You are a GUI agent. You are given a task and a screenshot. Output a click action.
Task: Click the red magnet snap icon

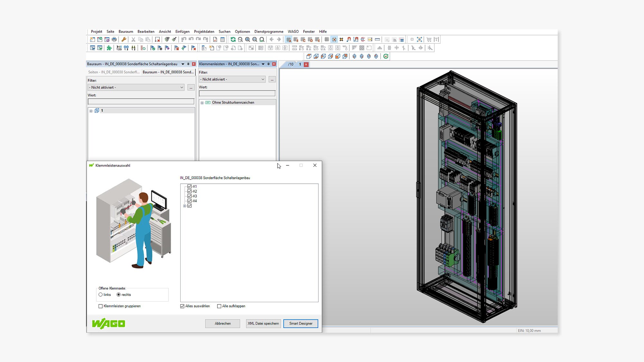[x=349, y=40]
